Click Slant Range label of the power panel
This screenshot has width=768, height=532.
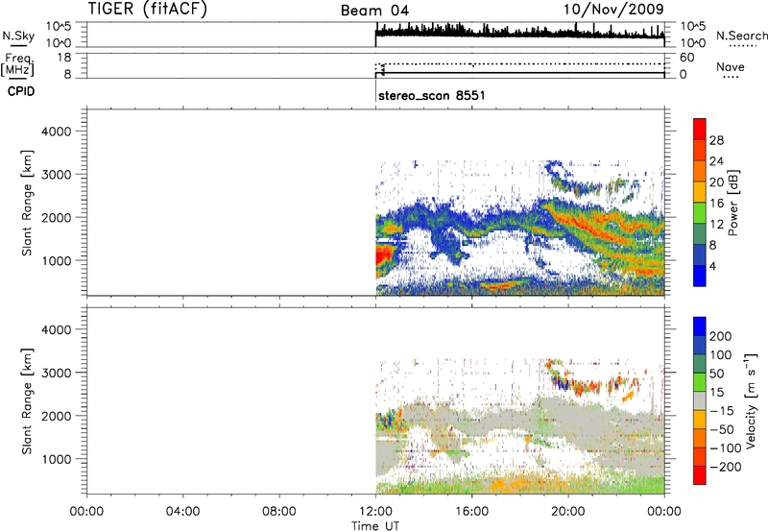[27, 203]
